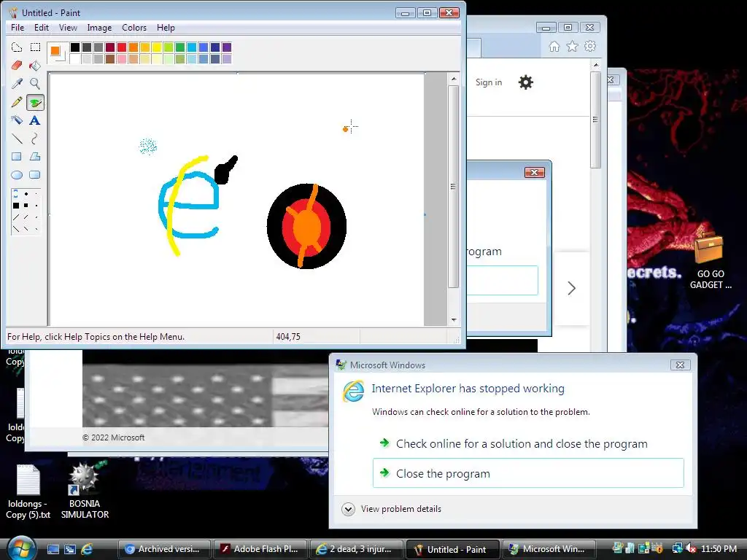
Task: Choose the smallest round brush shape option
Action: (36, 194)
